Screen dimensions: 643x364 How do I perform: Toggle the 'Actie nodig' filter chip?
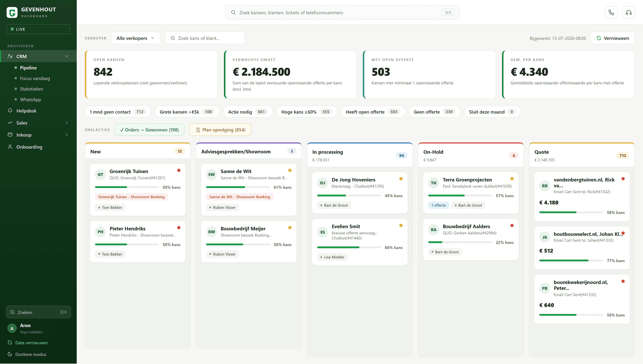pyautogui.click(x=248, y=112)
